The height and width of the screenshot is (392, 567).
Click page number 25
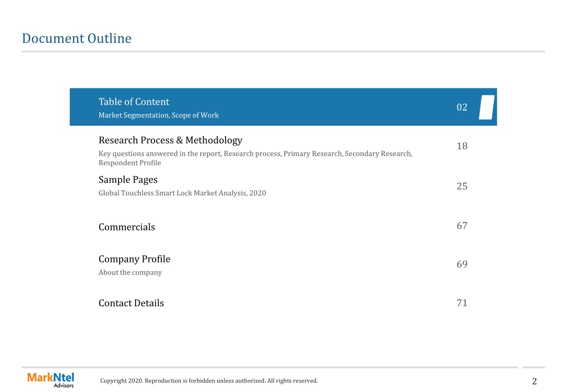click(462, 186)
